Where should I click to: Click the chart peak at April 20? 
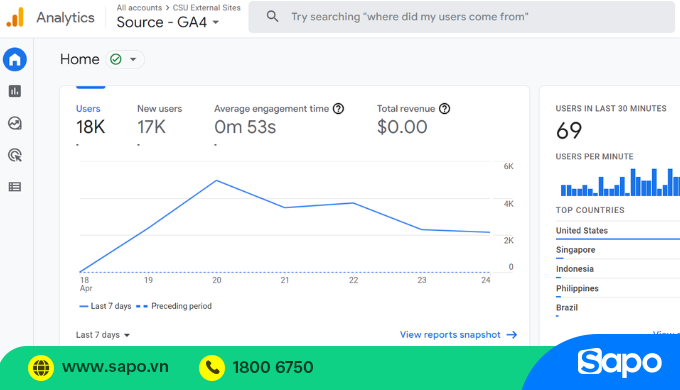[216, 180]
